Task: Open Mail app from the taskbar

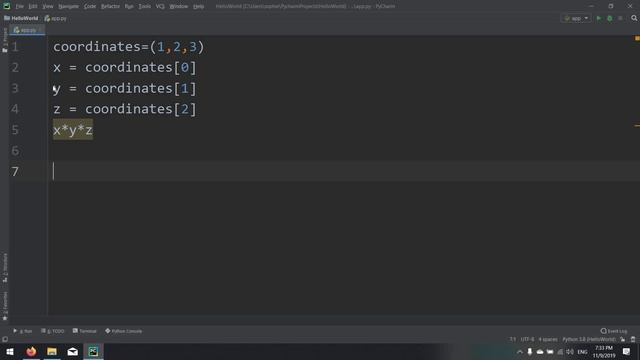Action: click(73, 351)
